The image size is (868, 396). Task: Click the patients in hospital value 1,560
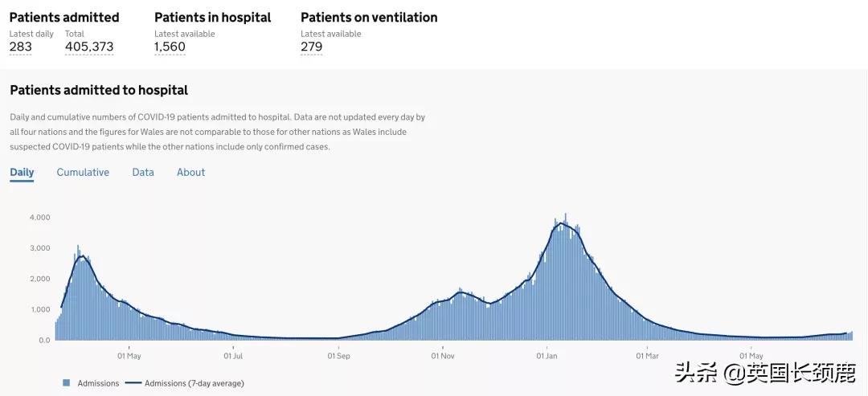pos(170,47)
